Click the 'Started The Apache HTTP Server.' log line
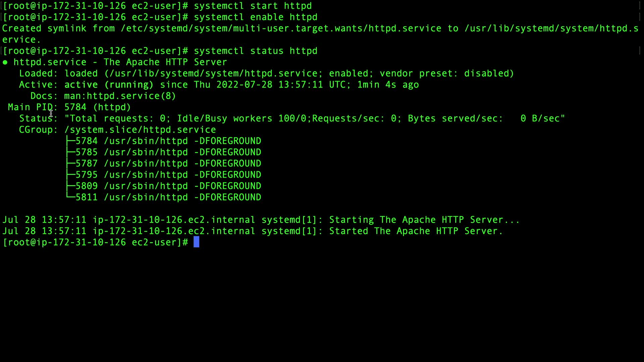The height and width of the screenshot is (362, 644). [x=416, y=231]
